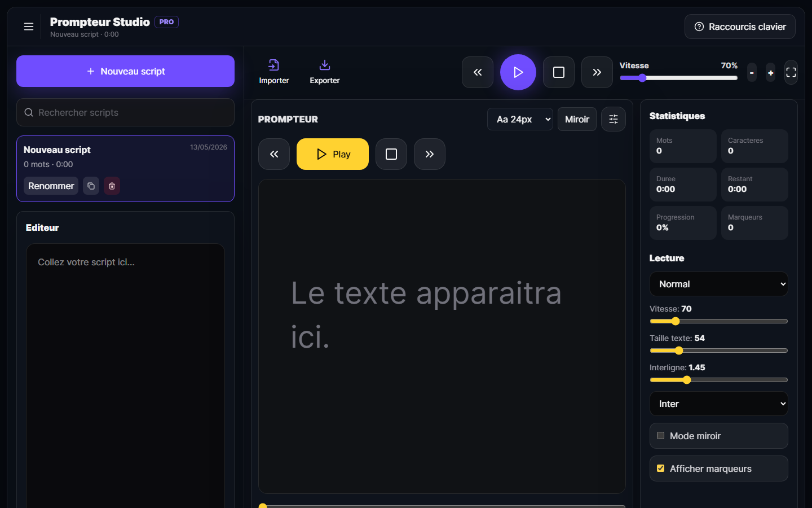Screen dimensions: 812x508
Task: Create a Nouveau script
Action: [x=125, y=71]
